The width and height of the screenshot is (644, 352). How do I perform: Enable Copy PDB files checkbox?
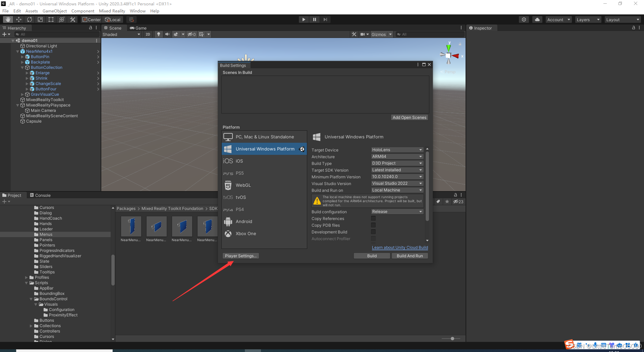click(x=373, y=225)
